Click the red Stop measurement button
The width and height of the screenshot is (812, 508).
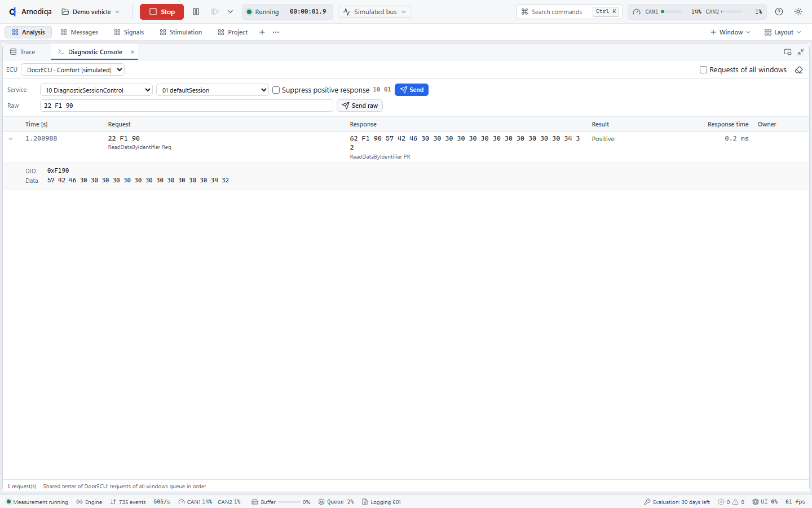pyautogui.click(x=162, y=12)
